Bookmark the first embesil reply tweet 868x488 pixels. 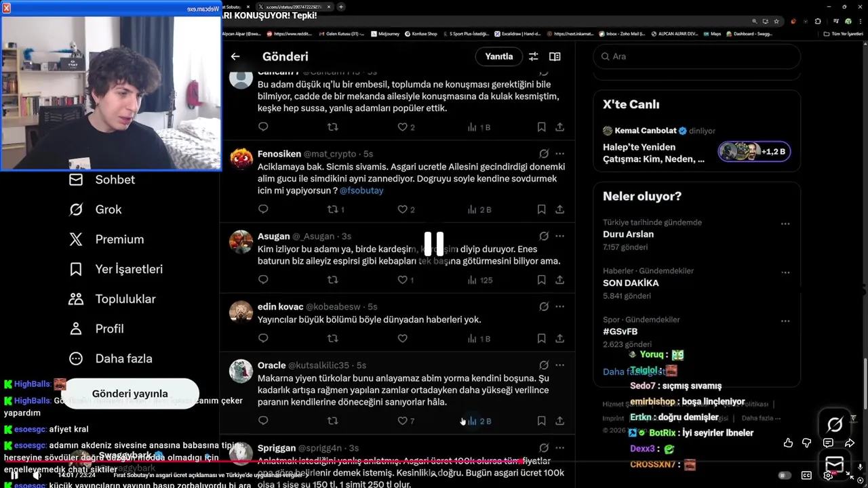pos(541,127)
